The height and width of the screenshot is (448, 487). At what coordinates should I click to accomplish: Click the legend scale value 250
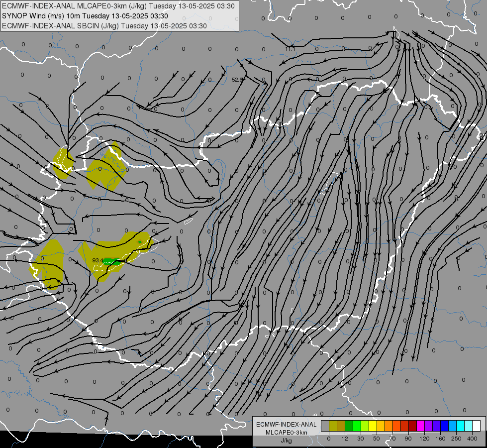click(456, 439)
